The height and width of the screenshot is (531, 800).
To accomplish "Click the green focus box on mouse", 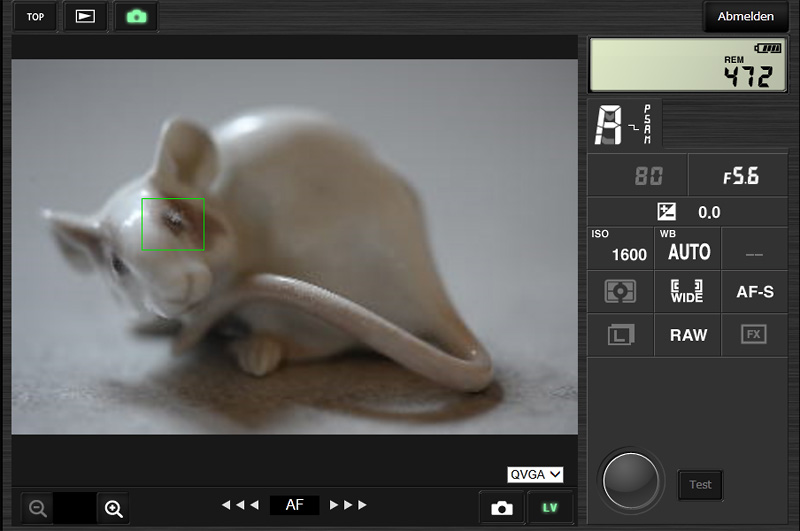I will coord(173,224).
